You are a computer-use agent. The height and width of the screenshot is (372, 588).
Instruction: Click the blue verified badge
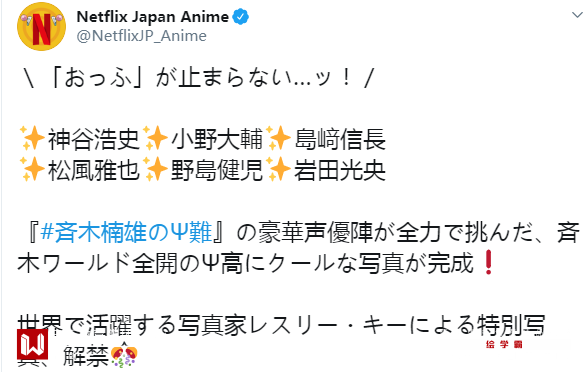click(x=240, y=17)
